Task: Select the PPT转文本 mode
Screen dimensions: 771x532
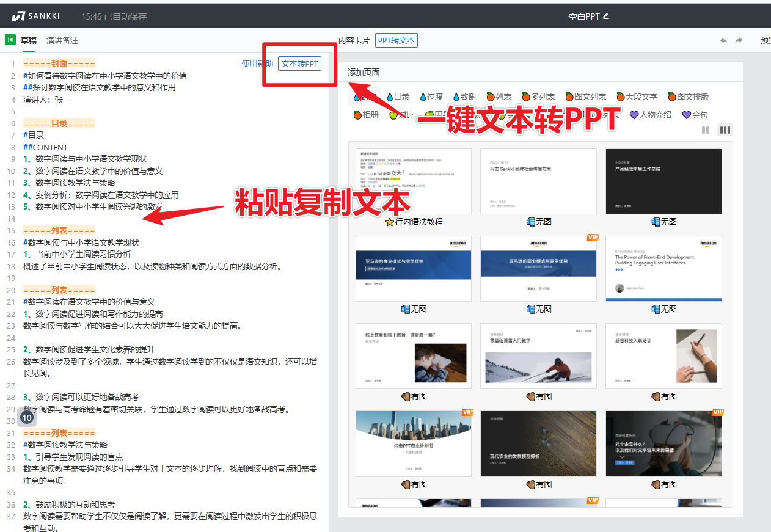Action: pos(396,41)
